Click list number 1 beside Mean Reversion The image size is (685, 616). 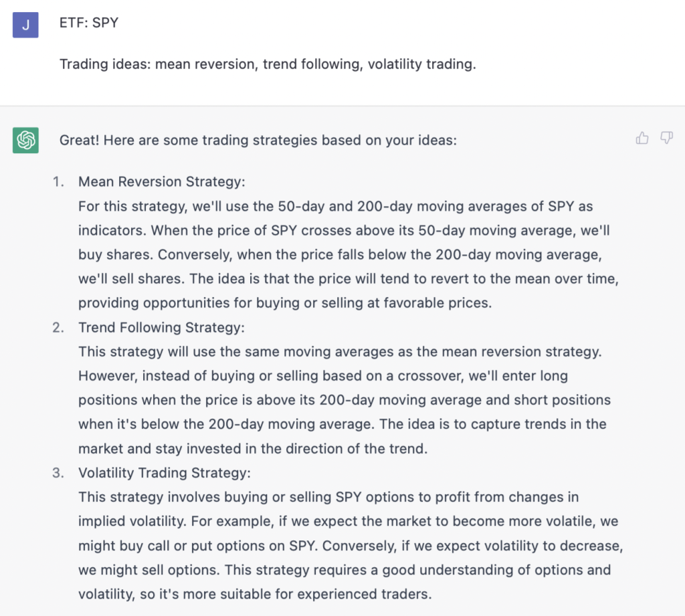pos(59,182)
